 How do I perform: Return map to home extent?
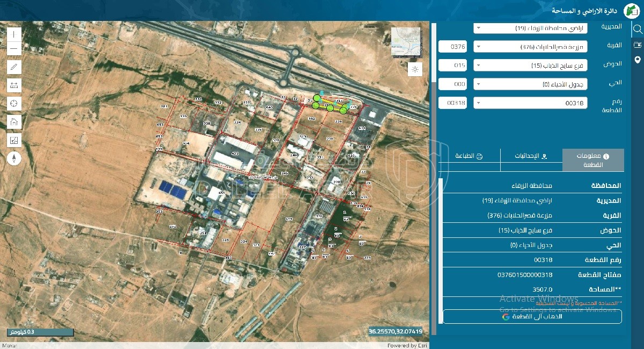(x=14, y=122)
